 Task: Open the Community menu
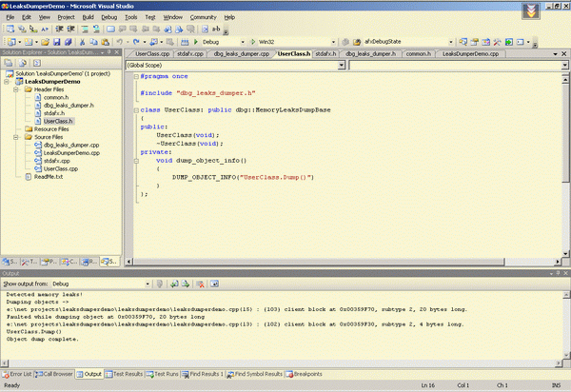point(203,17)
